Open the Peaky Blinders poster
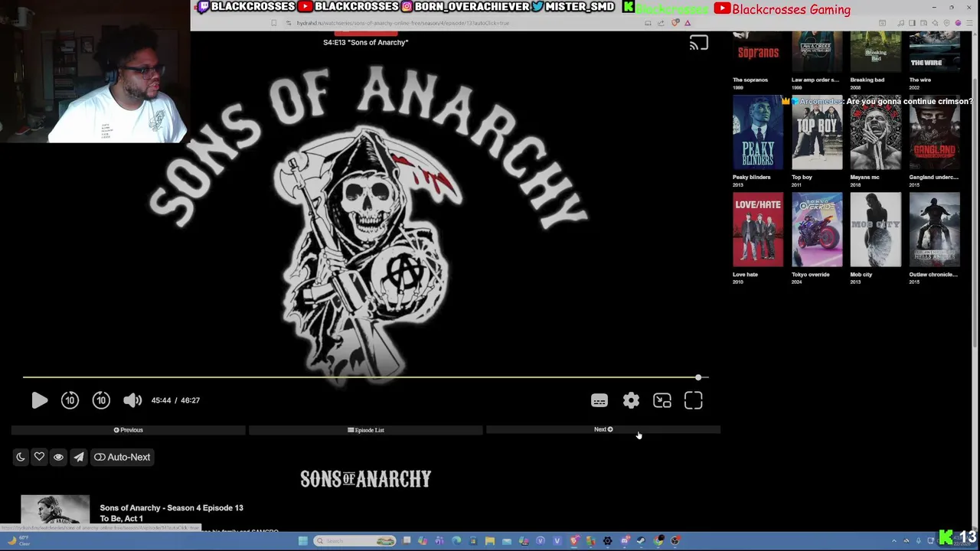 [758, 132]
